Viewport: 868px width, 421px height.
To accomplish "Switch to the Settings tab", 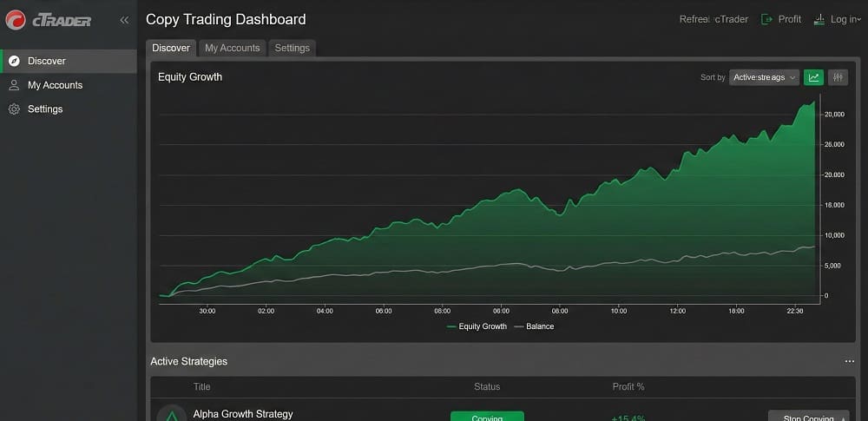I will (x=292, y=48).
